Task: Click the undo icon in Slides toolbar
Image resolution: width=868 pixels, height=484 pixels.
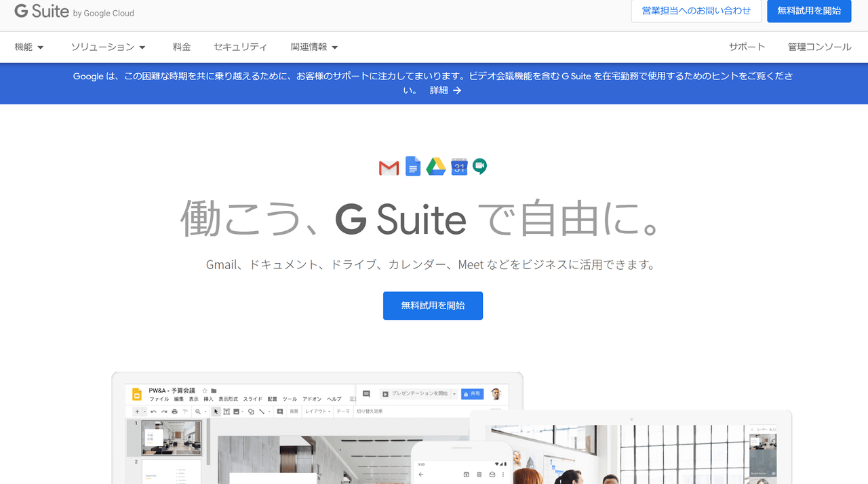Action: [x=153, y=411]
